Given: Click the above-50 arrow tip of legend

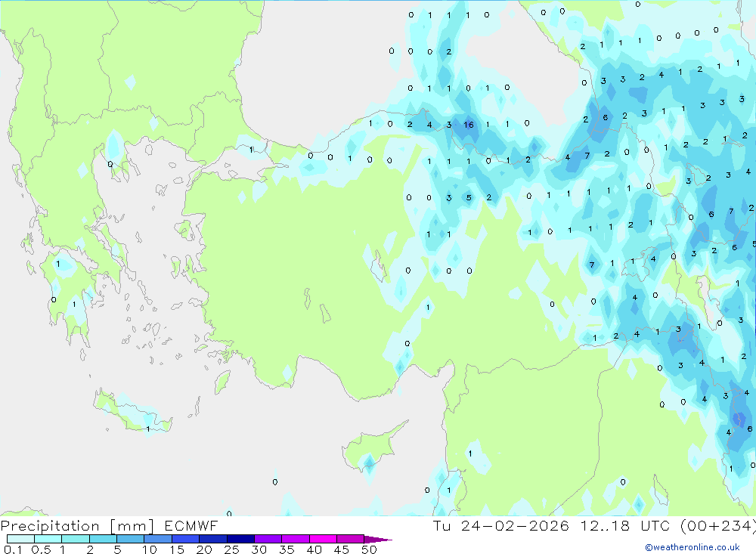Looking at the screenshot, I should click(x=378, y=540).
